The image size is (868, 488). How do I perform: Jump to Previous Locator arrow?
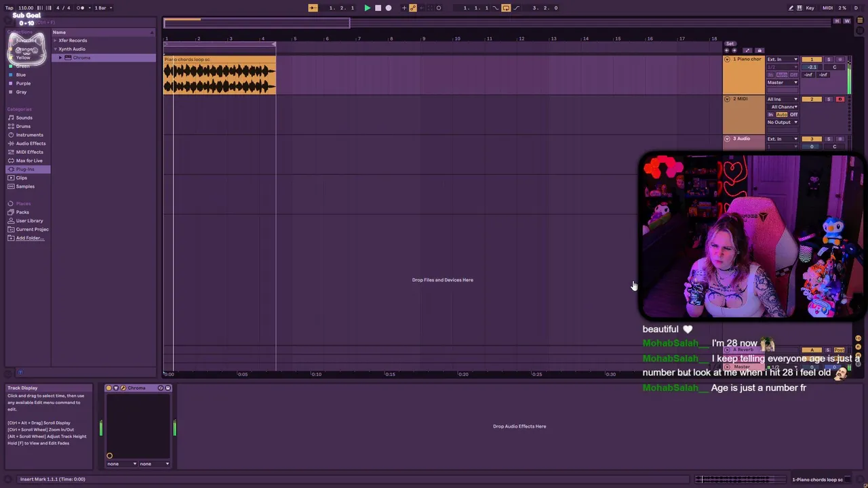tap(726, 50)
